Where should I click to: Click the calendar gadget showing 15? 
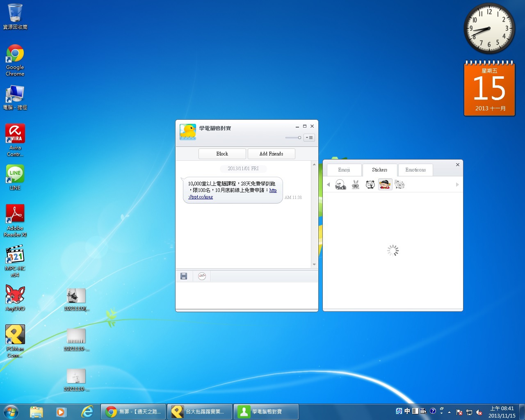490,88
